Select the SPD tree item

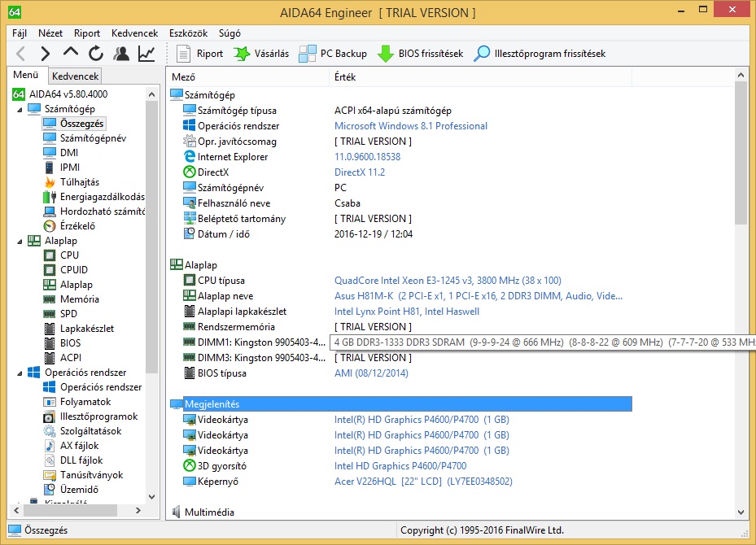[x=68, y=314]
